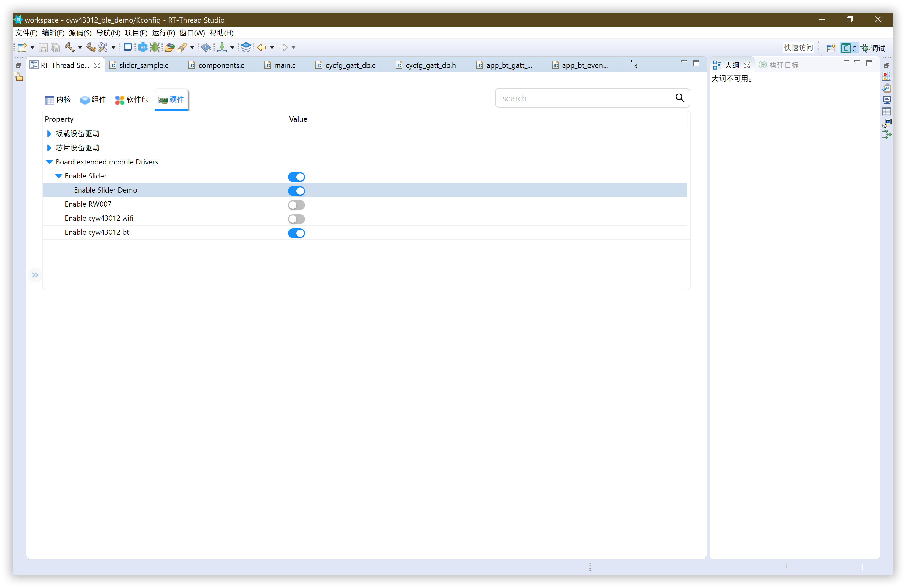Toggle the Enable cyw43012 bt switch
This screenshot has width=906, height=588.
pyautogui.click(x=296, y=233)
